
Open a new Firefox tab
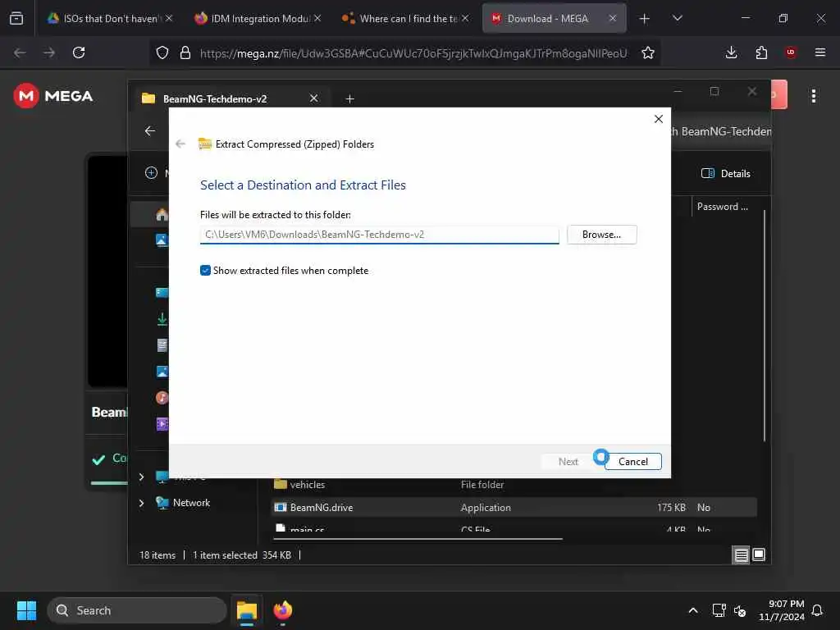pyautogui.click(x=644, y=19)
